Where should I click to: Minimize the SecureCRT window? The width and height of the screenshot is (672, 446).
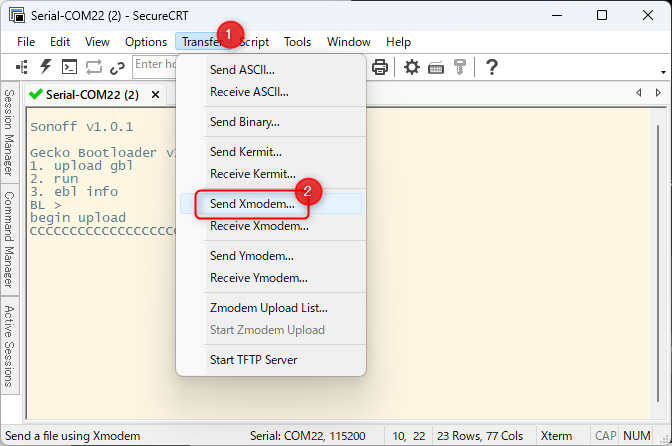pos(557,15)
